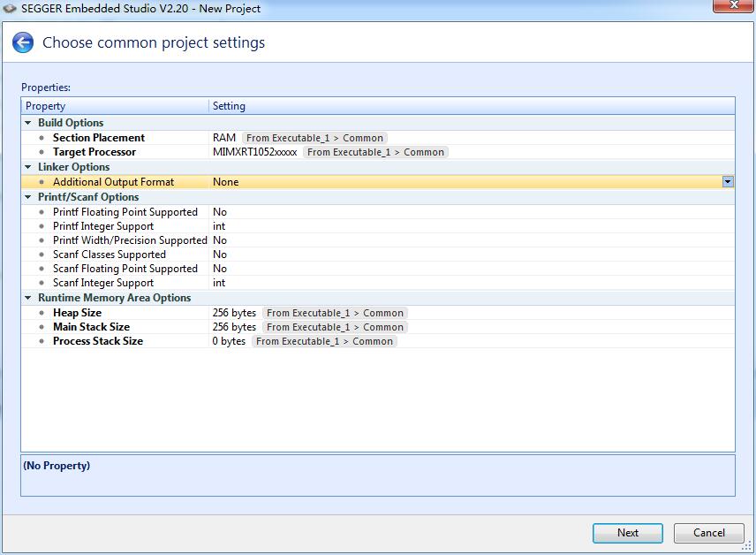Collapse the Linker Options group
The height and width of the screenshot is (555, 756).
point(28,167)
